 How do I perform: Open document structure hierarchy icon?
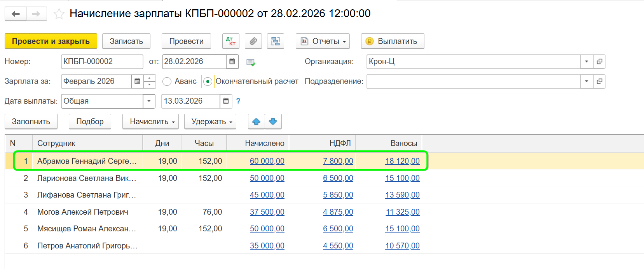(x=276, y=41)
